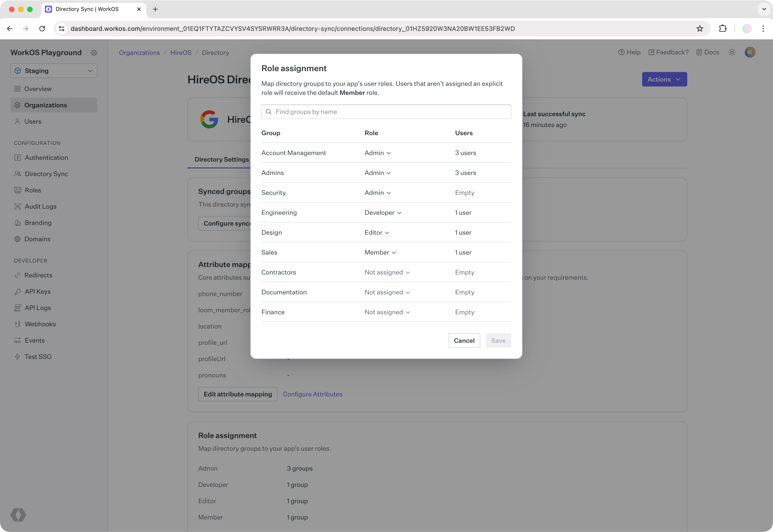Open the user avatar K menu

(x=750, y=52)
